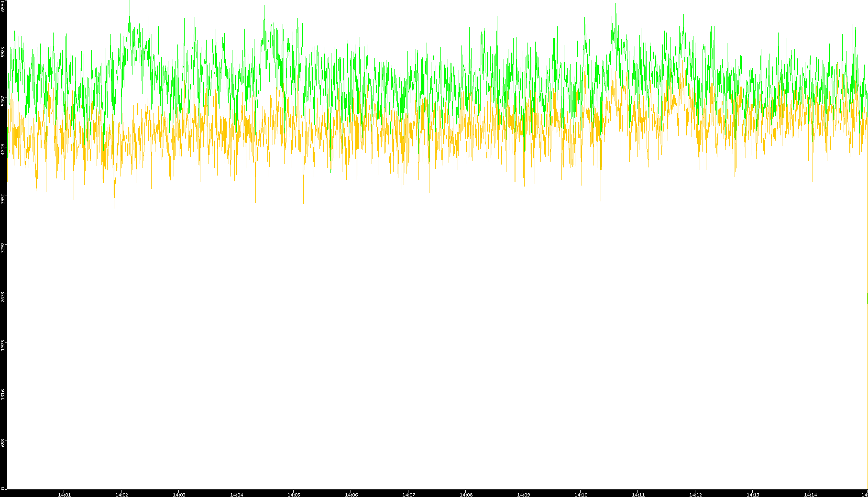The height and width of the screenshot is (497, 868).
Task: Click the 14:13 time label
Action: coord(753,495)
